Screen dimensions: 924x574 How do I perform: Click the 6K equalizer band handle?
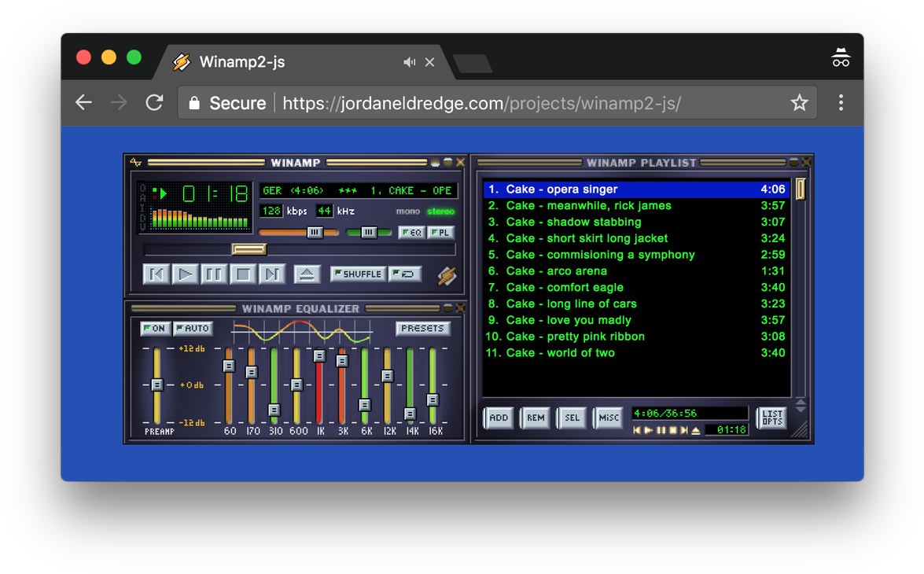(x=365, y=406)
